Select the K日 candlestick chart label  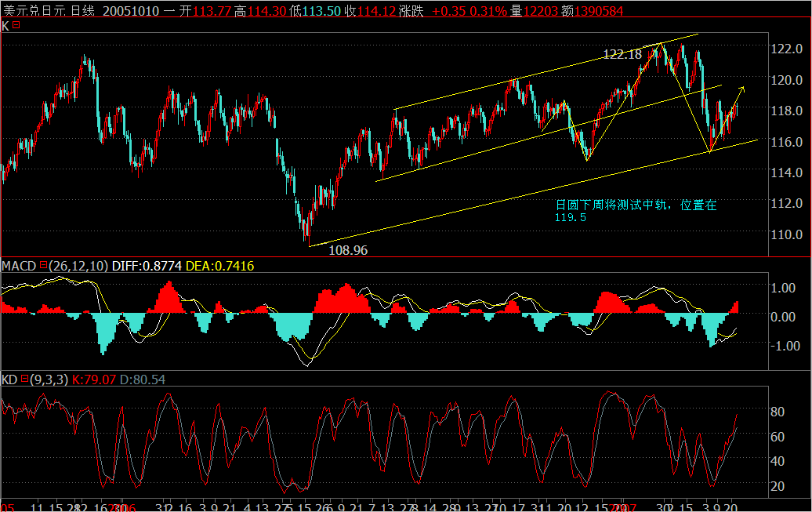click(x=9, y=26)
